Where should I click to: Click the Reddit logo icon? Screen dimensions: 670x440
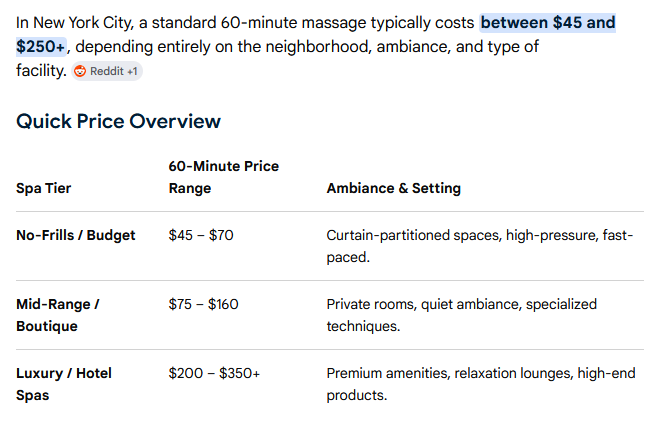tap(80, 71)
